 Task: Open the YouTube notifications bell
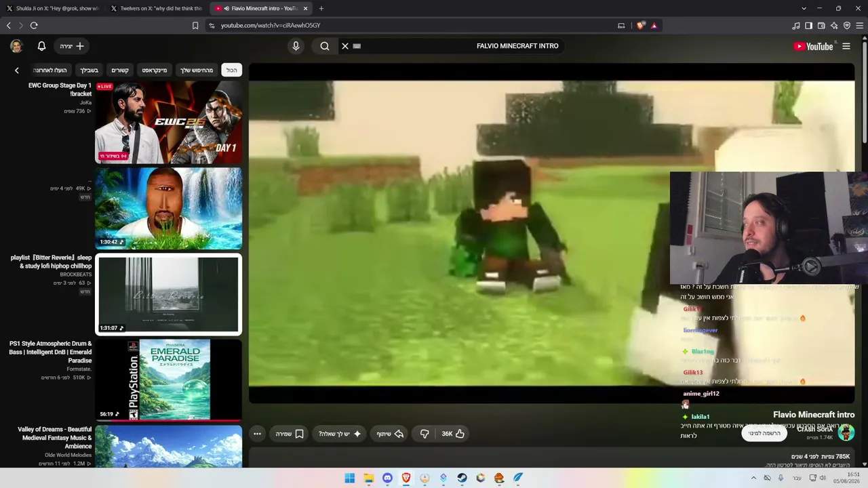41,46
